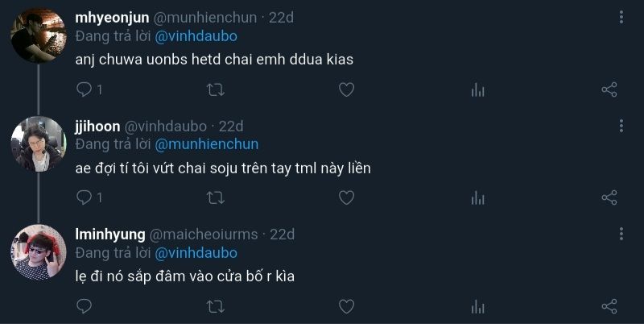Screen dimensions: 644x324
Task: Like lminhyung's tweet
Action: 346,305
